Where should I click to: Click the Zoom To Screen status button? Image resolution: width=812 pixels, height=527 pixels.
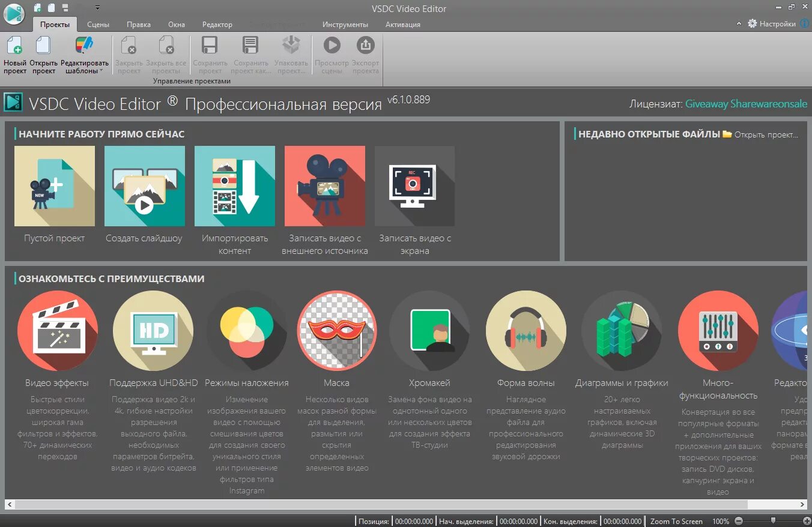pyautogui.click(x=676, y=522)
